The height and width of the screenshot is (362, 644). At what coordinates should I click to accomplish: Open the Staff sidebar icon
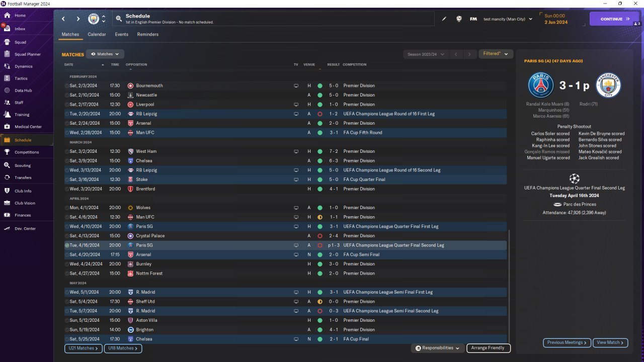tap(7, 103)
